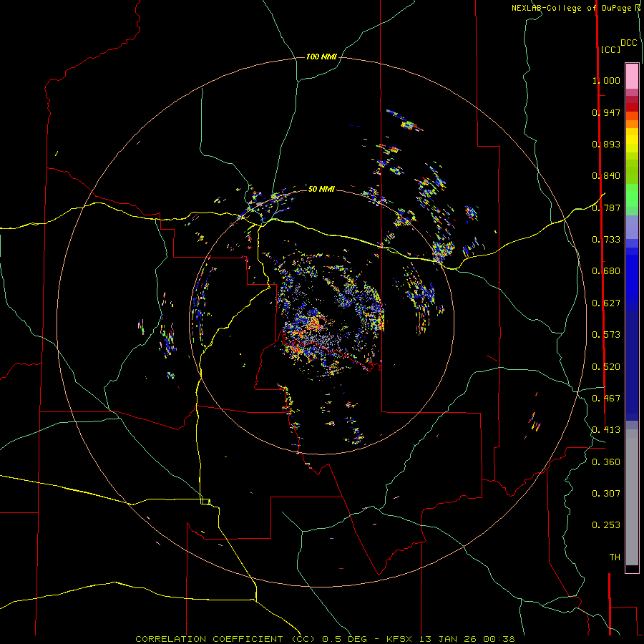Click the 0.5 DEG elevation text
Screen dimensions: 644x644
tap(343, 639)
